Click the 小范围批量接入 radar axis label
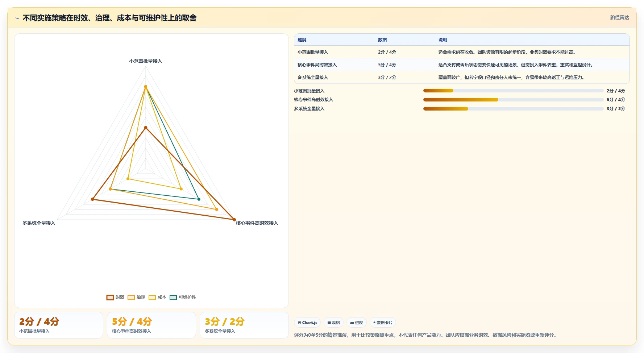Viewport: 644px width, 353px height. point(146,61)
